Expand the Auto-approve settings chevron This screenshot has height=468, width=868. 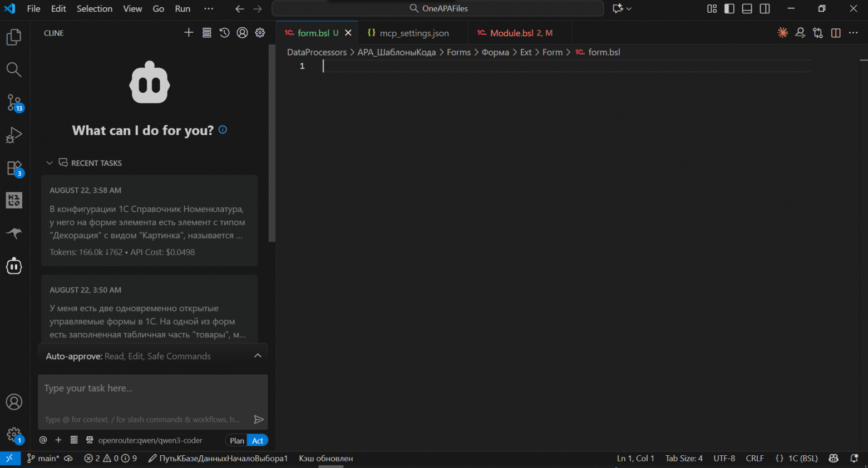(x=258, y=356)
